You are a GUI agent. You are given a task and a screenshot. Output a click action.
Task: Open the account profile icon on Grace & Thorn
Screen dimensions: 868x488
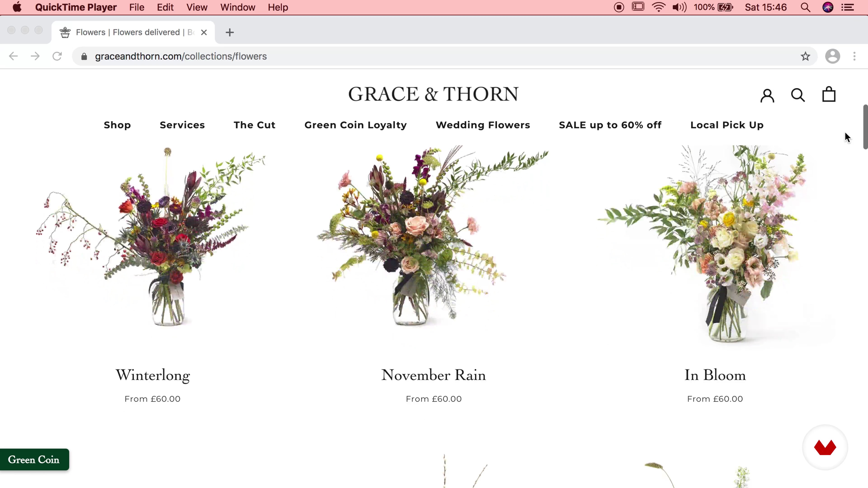pyautogui.click(x=767, y=95)
